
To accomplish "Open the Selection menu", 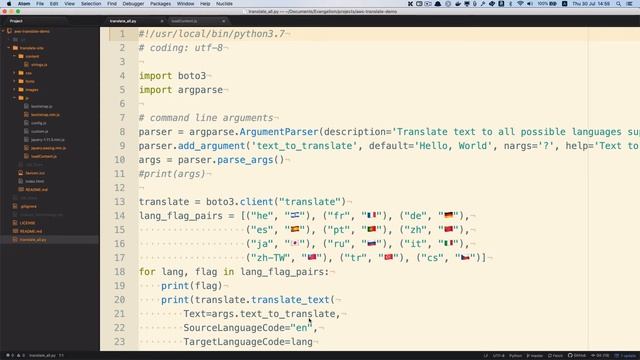I will (x=91, y=4).
